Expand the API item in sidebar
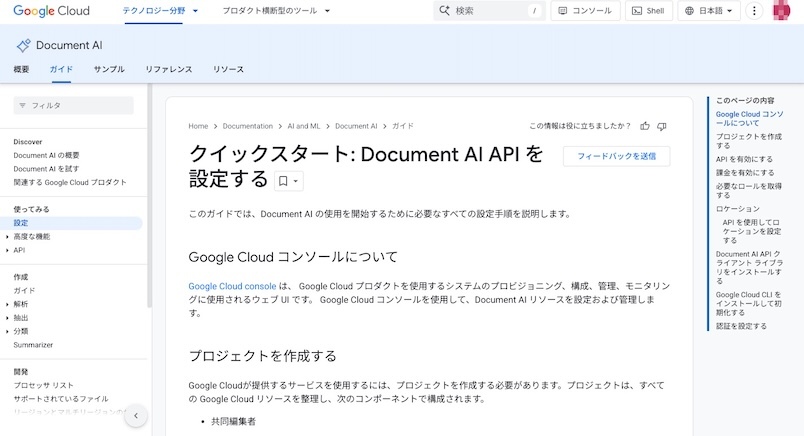 (7, 250)
